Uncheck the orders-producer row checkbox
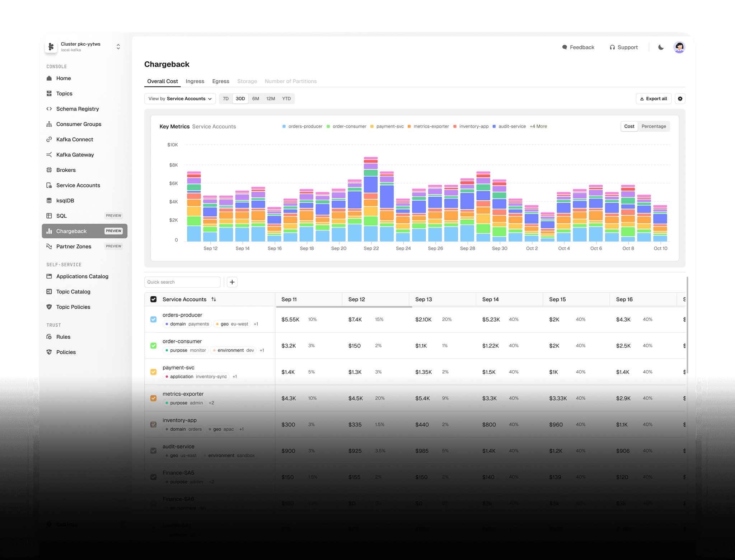The width and height of the screenshot is (735, 560). click(154, 319)
